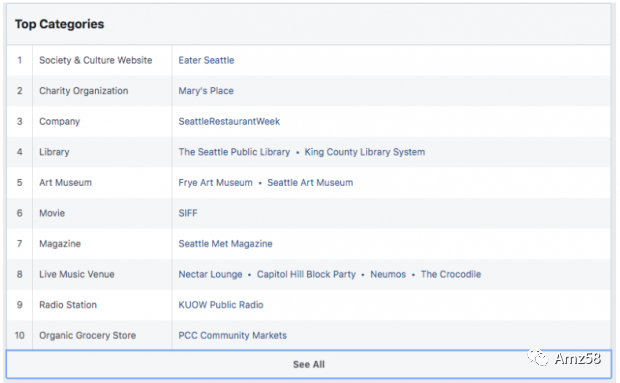Open Capitol Hill Block Party link

[x=306, y=274]
